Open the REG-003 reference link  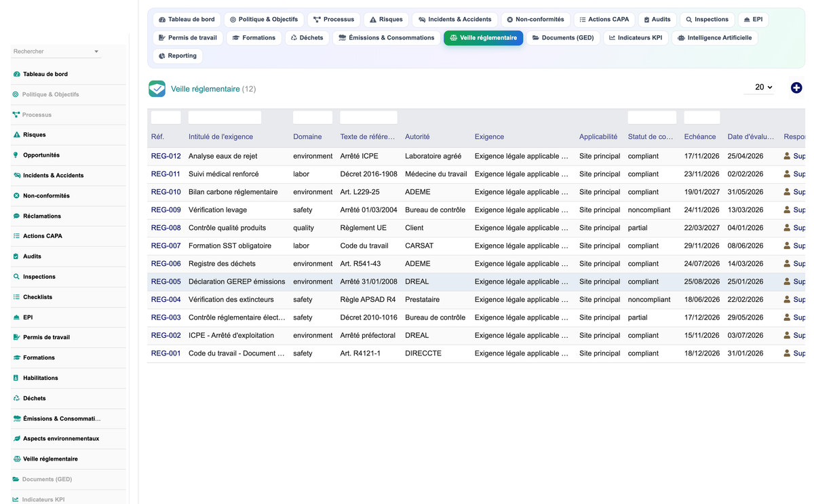(166, 317)
